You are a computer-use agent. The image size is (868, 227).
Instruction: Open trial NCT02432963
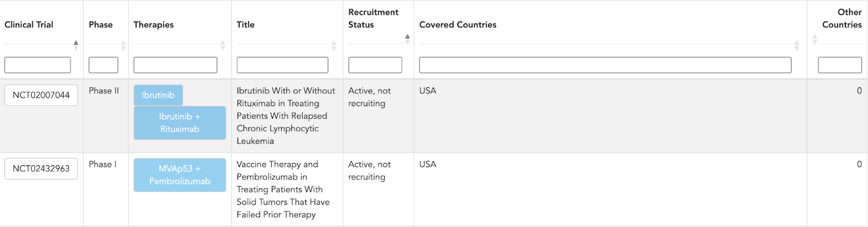tap(41, 168)
